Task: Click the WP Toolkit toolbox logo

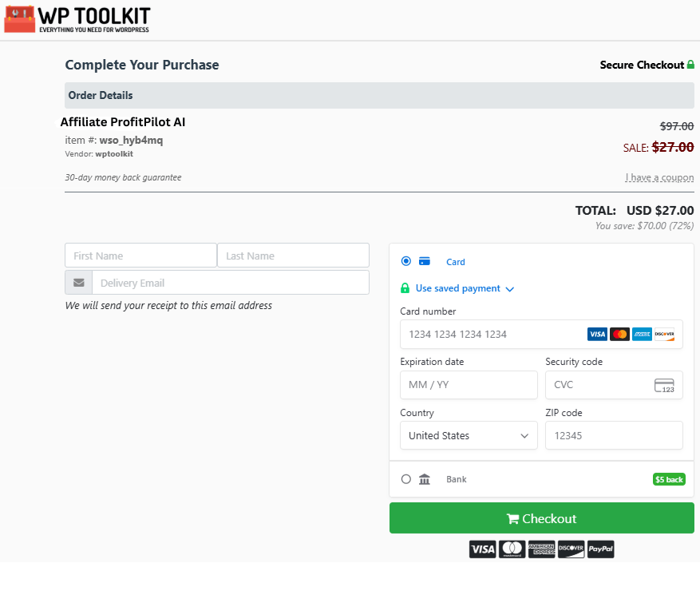Action: coord(20,19)
